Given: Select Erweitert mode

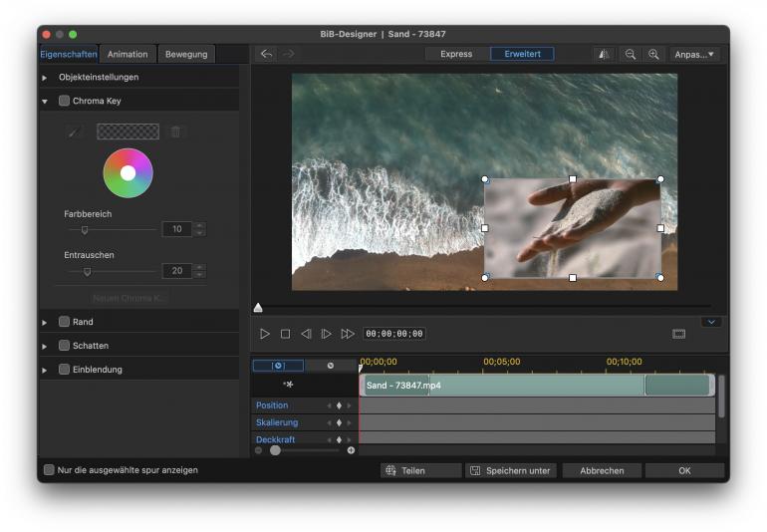Looking at the screenshot, I should (522, 54).
